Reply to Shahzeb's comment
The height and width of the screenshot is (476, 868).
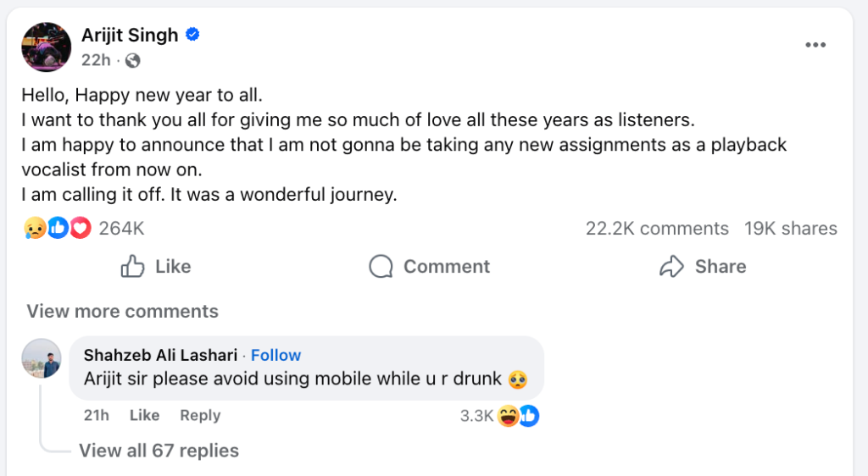(x=200, y=415)
